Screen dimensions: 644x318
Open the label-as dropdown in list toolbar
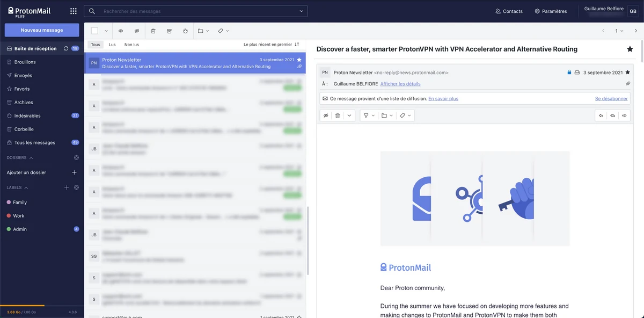(223, 31)
